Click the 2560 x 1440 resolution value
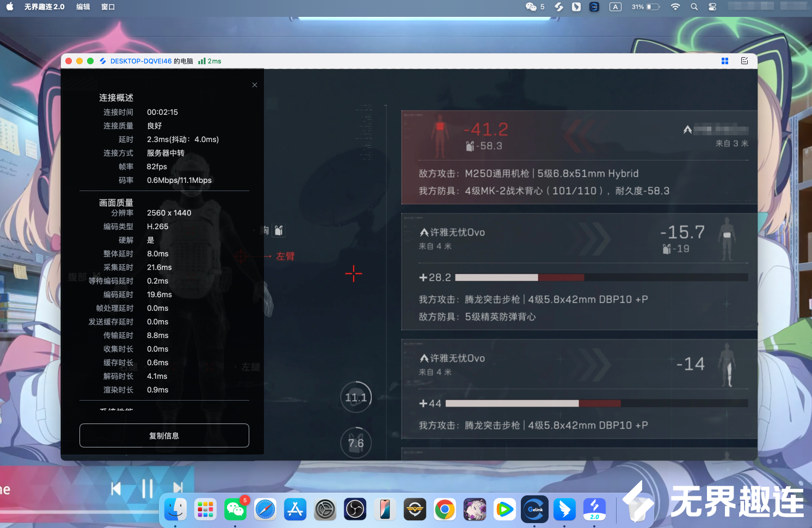This screenshot has height=528, width=812. pyautogui.click(x=169, y=213)
